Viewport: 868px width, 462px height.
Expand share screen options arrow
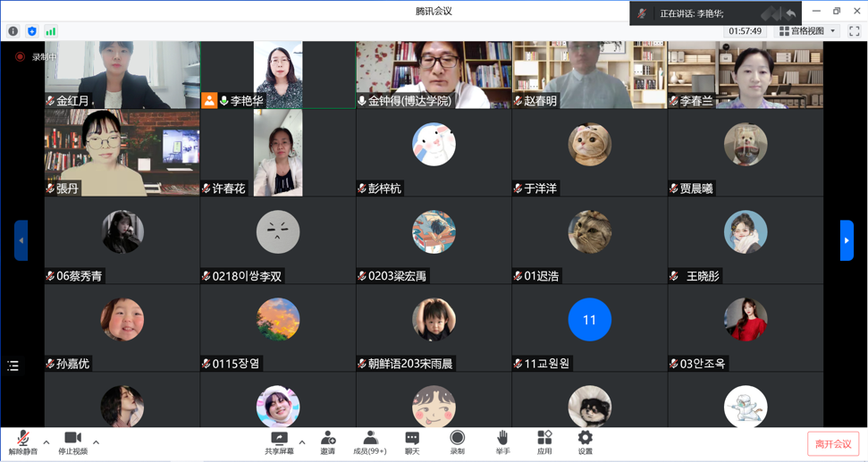coord(302,442)
